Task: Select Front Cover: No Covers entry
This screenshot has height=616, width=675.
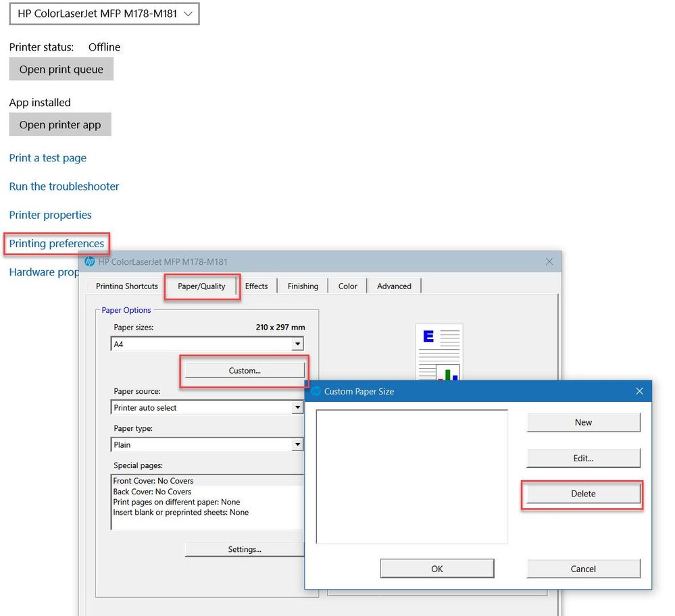Action: coord(207,481)
